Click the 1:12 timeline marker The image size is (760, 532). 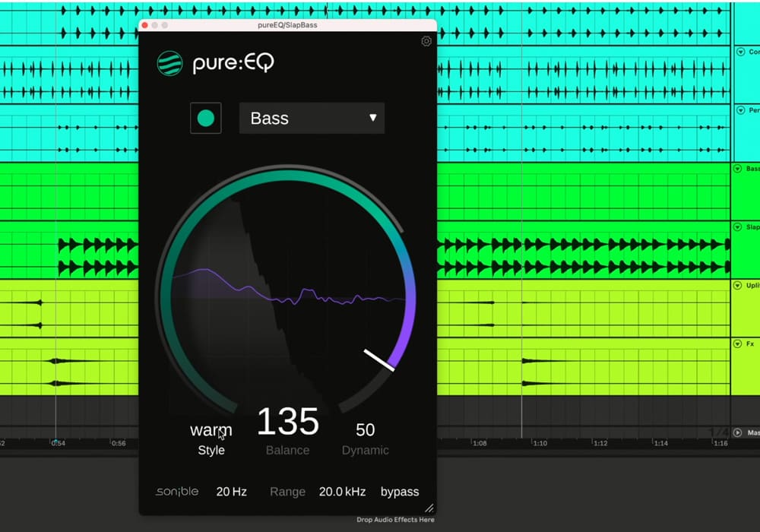pyautogui.click(x=600, y=443)
